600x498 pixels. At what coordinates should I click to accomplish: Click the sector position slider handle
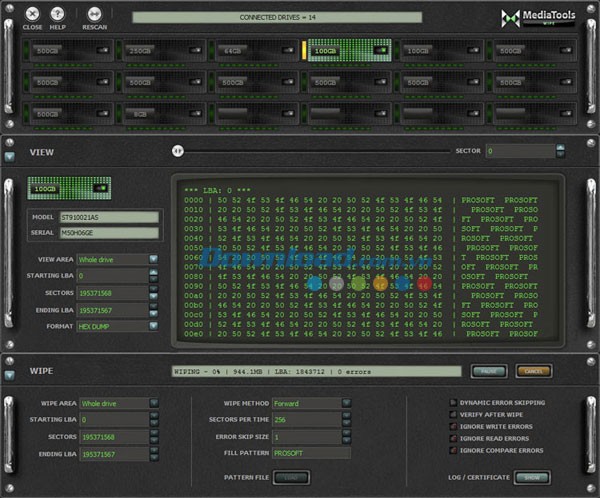(177, 151)
